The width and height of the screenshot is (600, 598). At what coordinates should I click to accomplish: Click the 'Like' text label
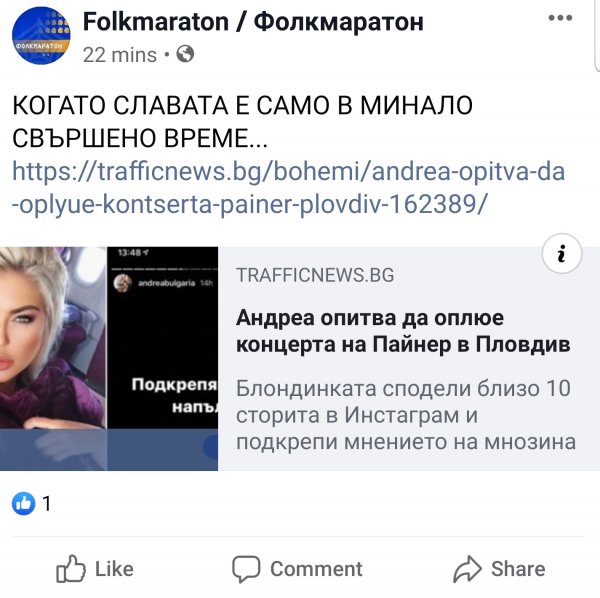click(114, 569)
